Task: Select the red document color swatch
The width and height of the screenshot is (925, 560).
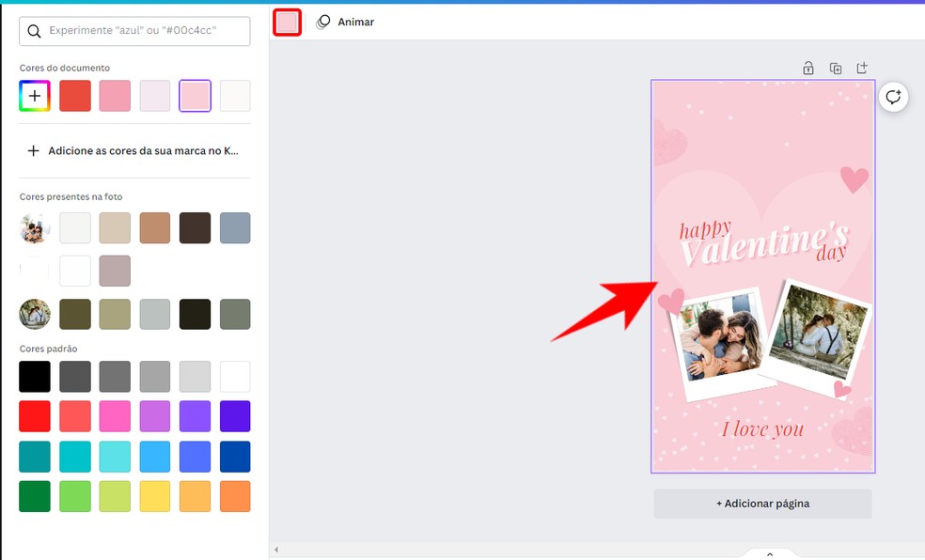Action: tap(75, 96)
